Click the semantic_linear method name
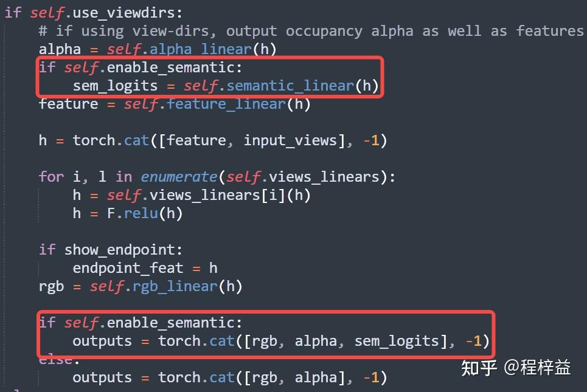This screenshot has width=587, height=392. 290,86
